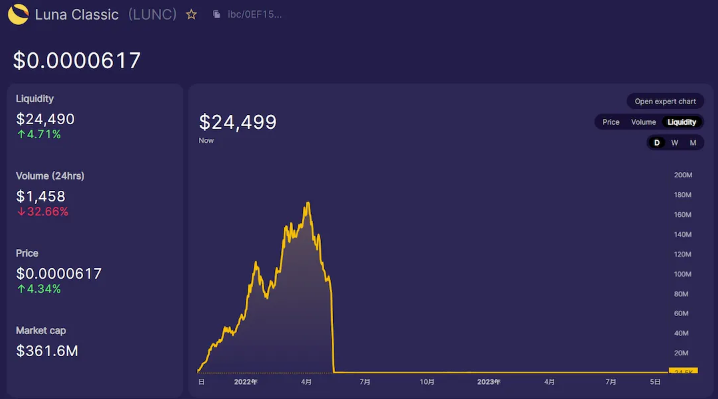This screenshot has width=718, height=399.
Task: Click the red volume down-arrow indicator
Action: click(x=21, y=212)
